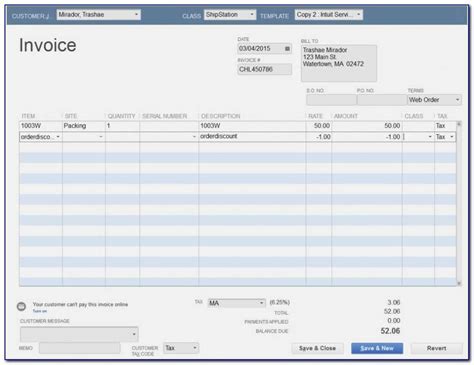The height and width of the screenshot is (365, 474).
Task: Open the date picker calendar icon
Action: pyautogui.click(x=287, y=49)
